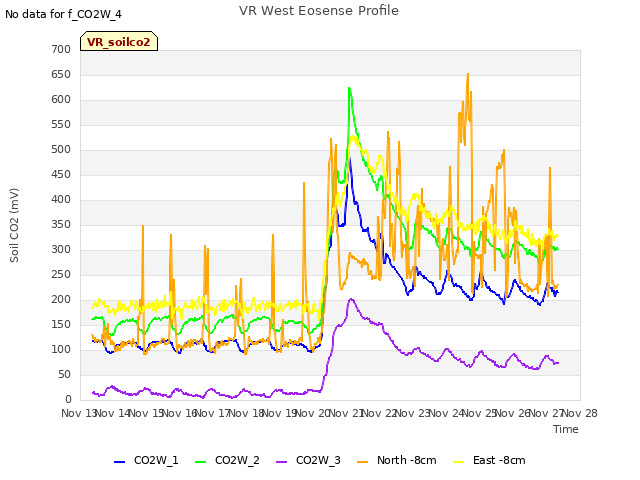Viewport: 640px width, 480px height.
Task: Click the 'No data for f_CO2W_4' message
Action: (63, 14)
